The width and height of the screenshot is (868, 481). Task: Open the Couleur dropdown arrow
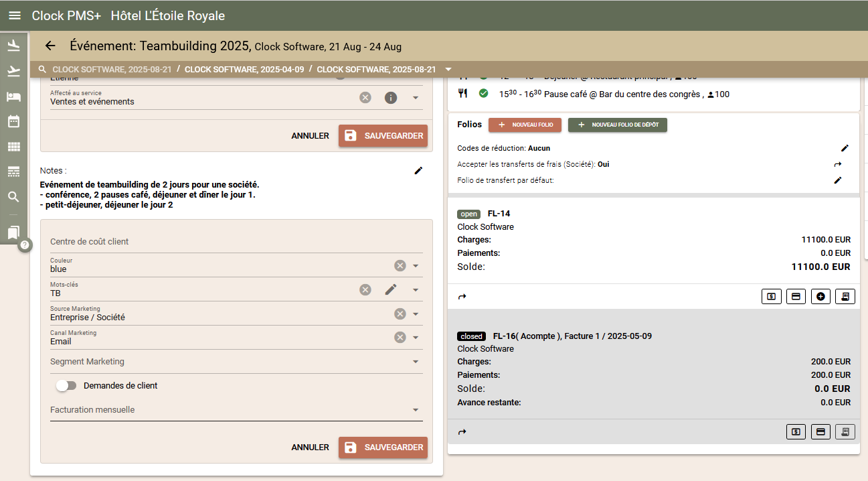(x=416, y=266)
